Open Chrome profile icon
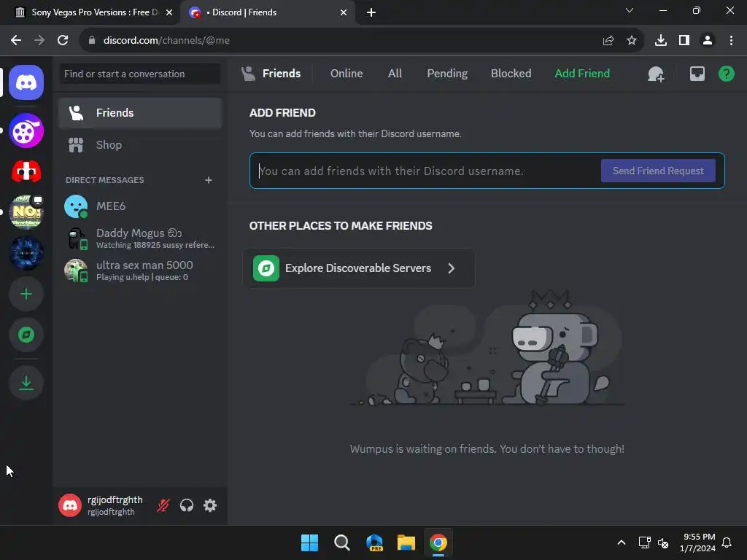 point(708,41)
